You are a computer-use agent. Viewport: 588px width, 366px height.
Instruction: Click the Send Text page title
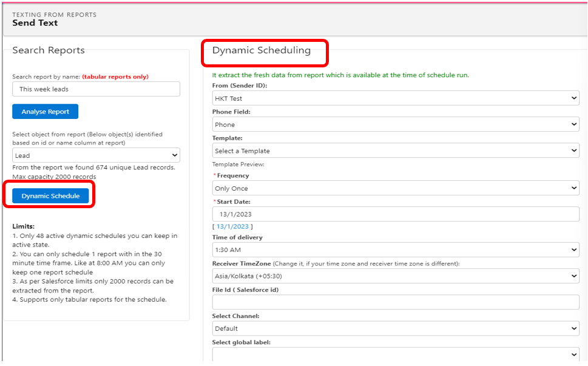(x=35, y=23)
